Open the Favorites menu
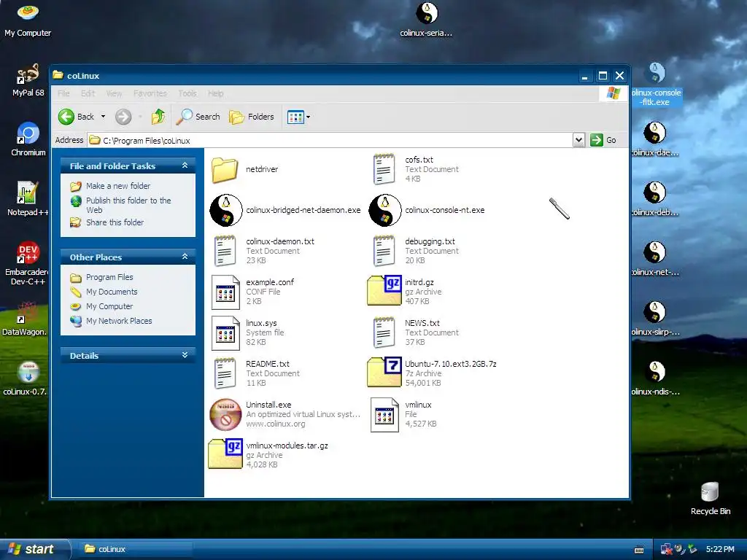Screen dimensions: 747x560 [x=150, y=93]
